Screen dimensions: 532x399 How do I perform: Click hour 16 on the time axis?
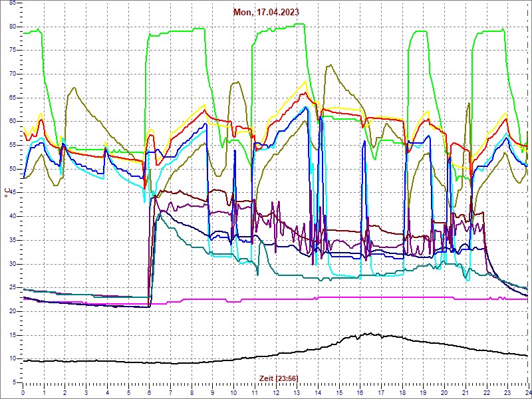[360, 393]
